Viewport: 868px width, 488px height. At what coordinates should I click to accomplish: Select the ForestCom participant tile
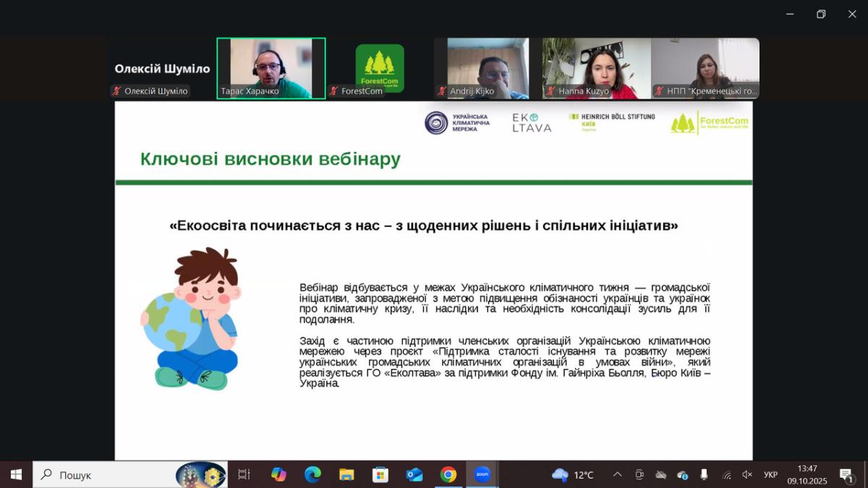[380, 68]
